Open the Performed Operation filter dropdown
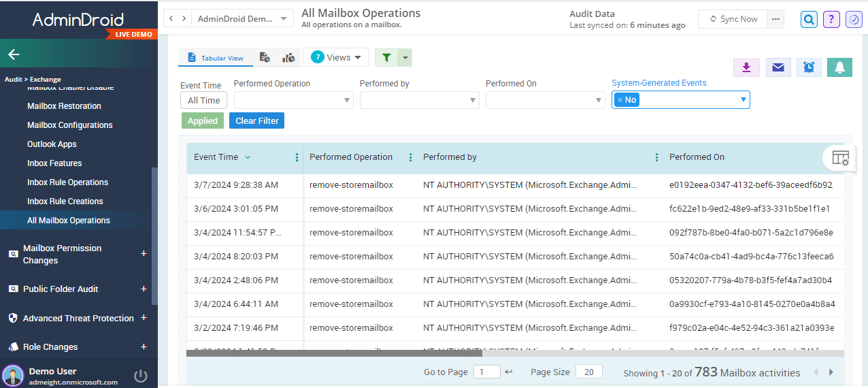The height and width of the screenshot is (388, 868). pyautogui.click(x=293, y=100)
